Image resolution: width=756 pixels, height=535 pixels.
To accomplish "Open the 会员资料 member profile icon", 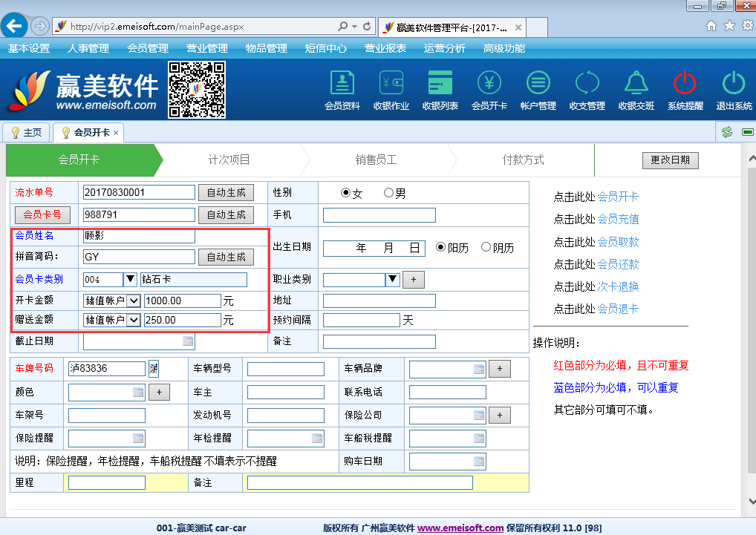I will coord(342,89).
